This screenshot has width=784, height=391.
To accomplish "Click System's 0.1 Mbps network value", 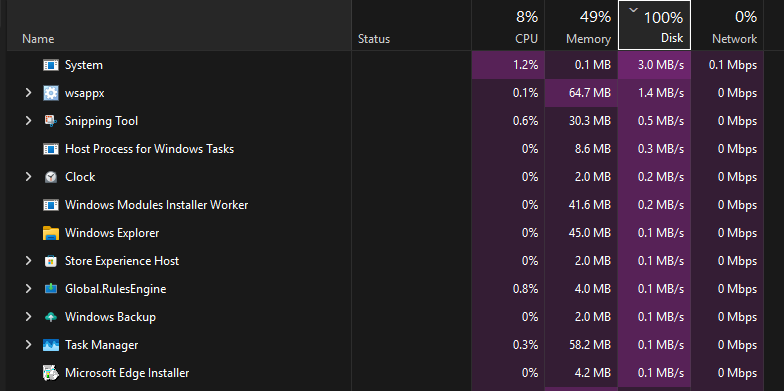I will coord(733,65).
